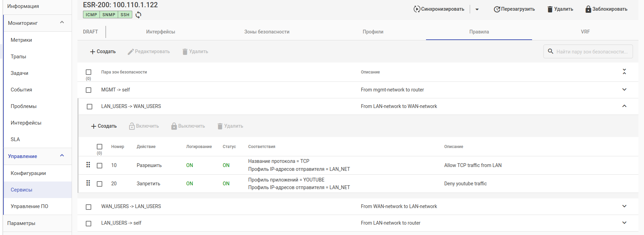Open the Зоны безопасности tab
This screenshot has width=644, height=235.
267,32
